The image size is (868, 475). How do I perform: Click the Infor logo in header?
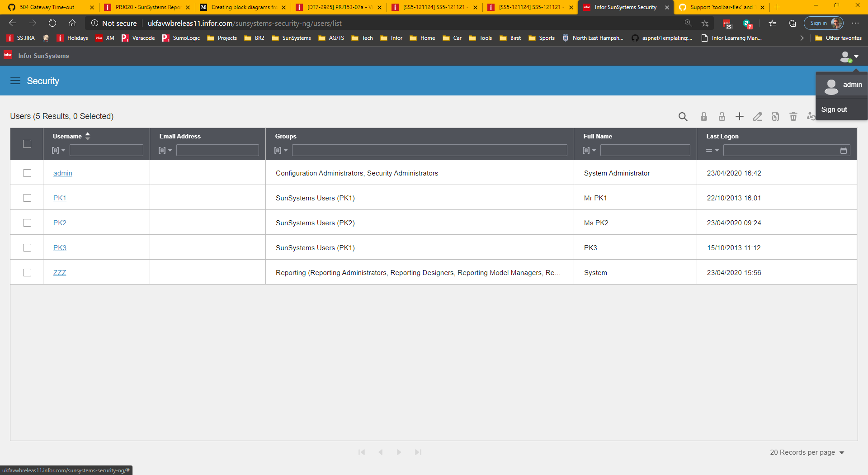click(x=8, y=55)
